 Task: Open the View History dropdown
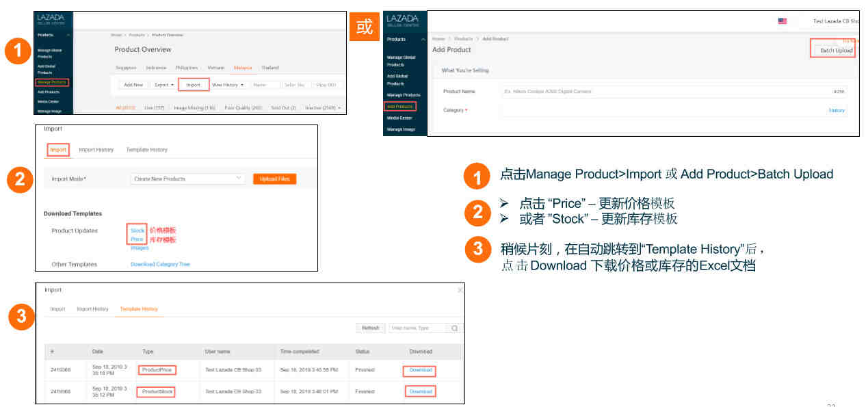(228, 85)
